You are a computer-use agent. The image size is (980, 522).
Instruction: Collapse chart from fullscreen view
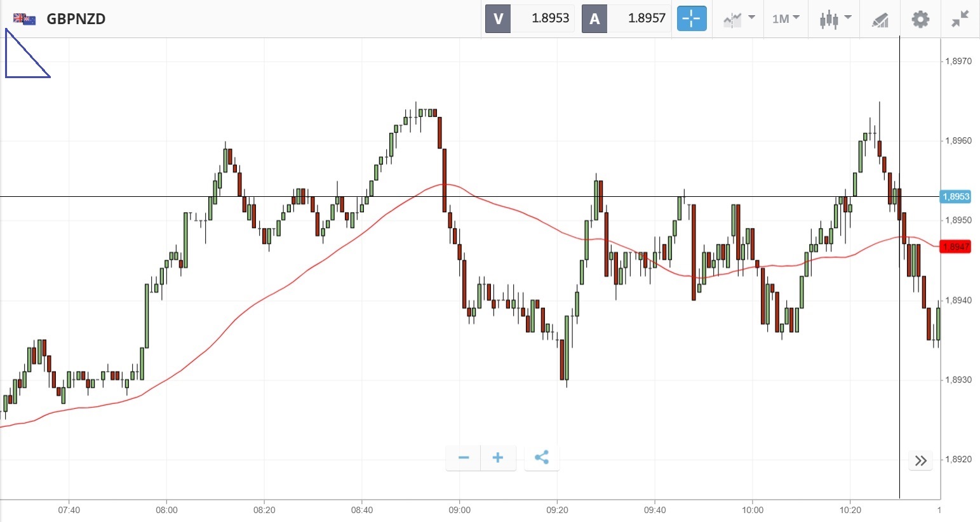960,19
